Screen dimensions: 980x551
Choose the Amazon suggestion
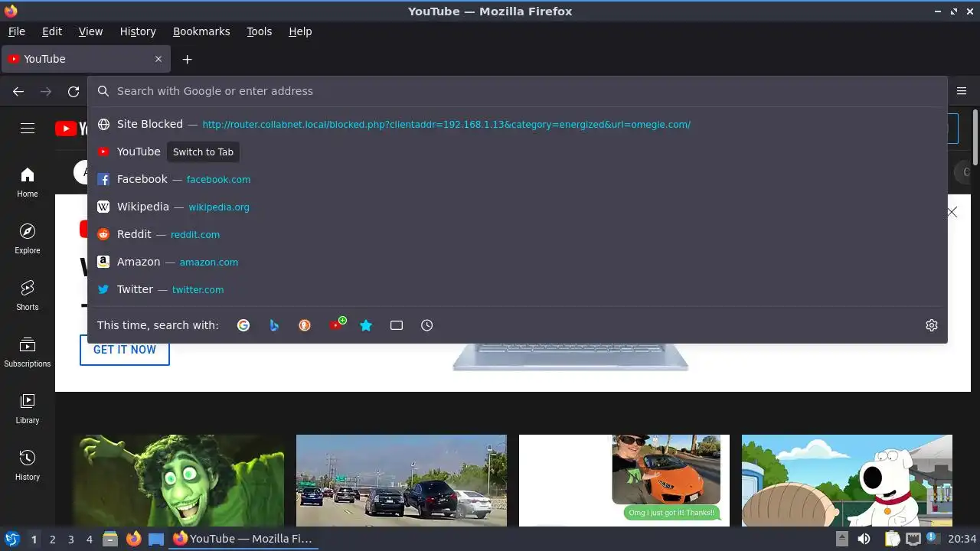click(517, 262)
